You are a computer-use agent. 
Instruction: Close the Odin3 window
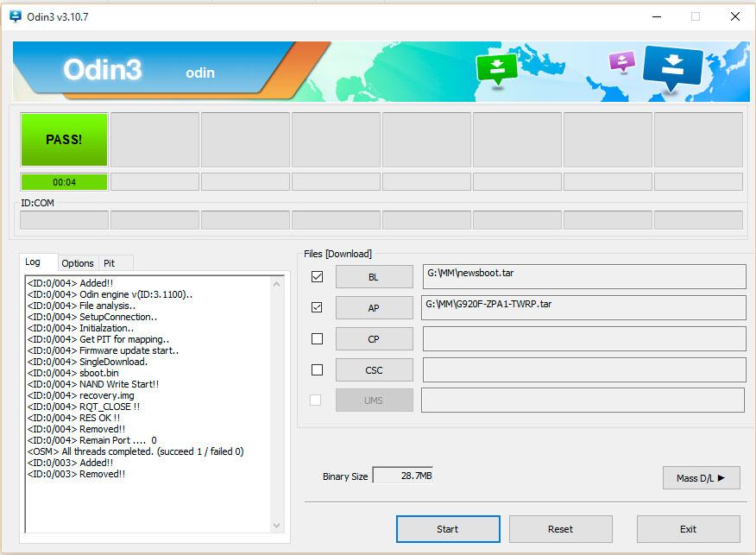pos(734,17)
